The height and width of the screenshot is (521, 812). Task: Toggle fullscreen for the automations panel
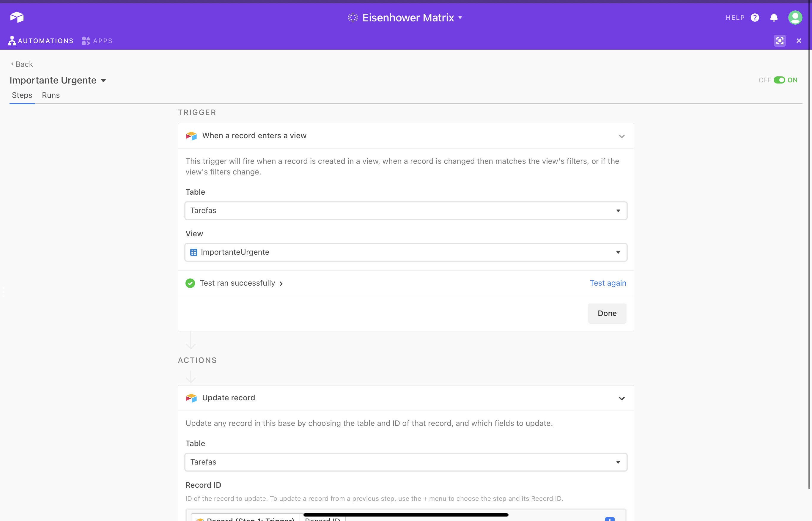(780, 41)
